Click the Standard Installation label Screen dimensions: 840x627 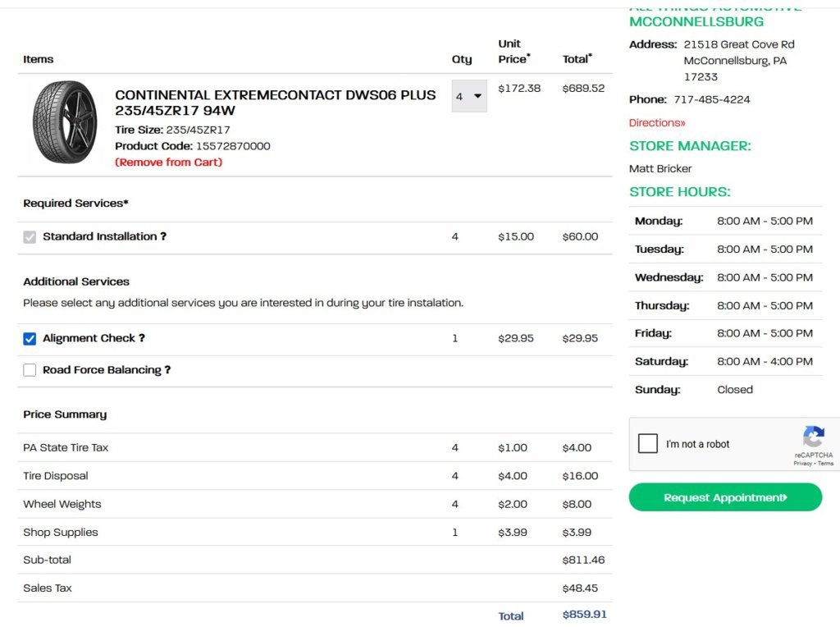click(99, 236)
